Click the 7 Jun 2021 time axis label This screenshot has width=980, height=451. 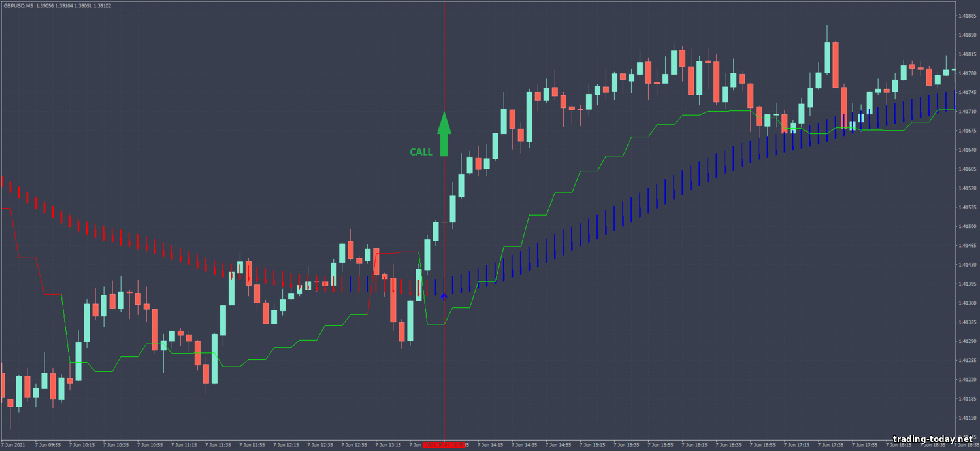pos(13,445)
